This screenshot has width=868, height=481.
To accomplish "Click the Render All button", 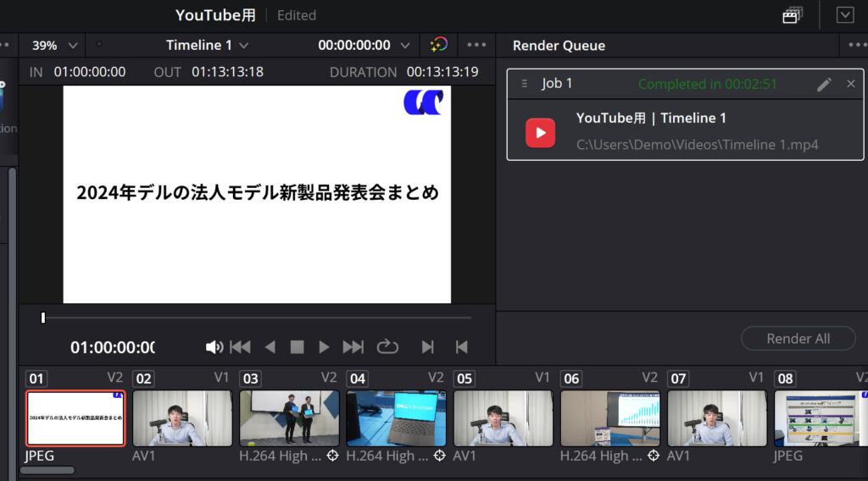I will click(x=798, y=339).
